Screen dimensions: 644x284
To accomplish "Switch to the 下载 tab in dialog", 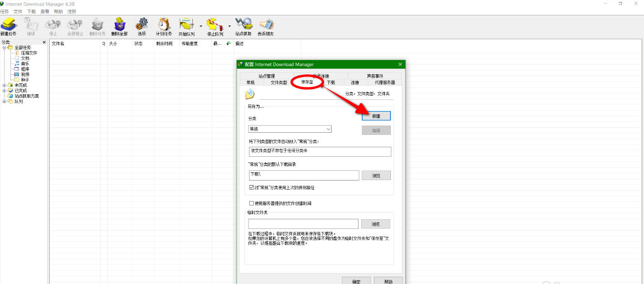I will 331,83.
